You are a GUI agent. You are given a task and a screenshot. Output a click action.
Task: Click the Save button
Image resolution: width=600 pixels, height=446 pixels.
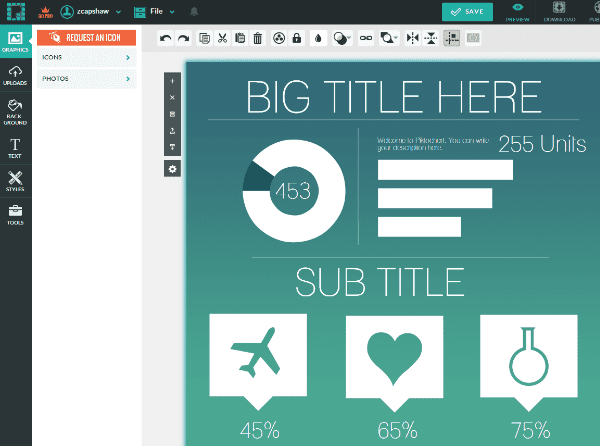coord(467,12)
